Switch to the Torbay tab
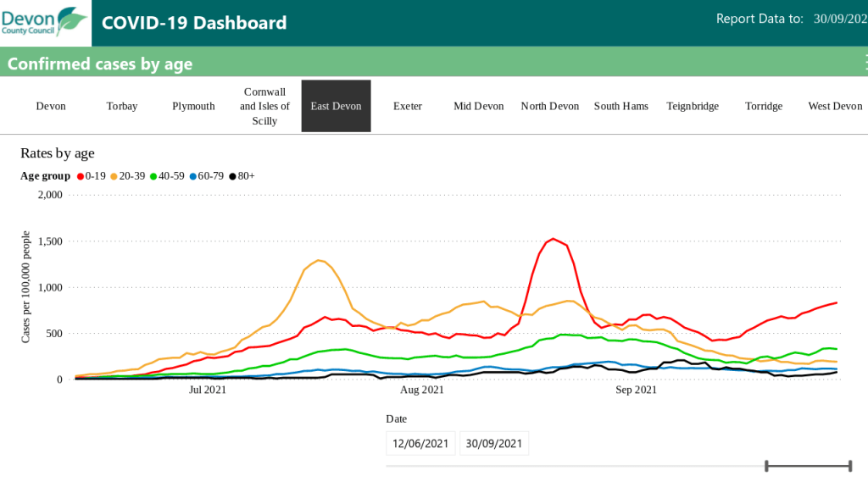This screenshot has height=482, width=868. tap(122, 106)
